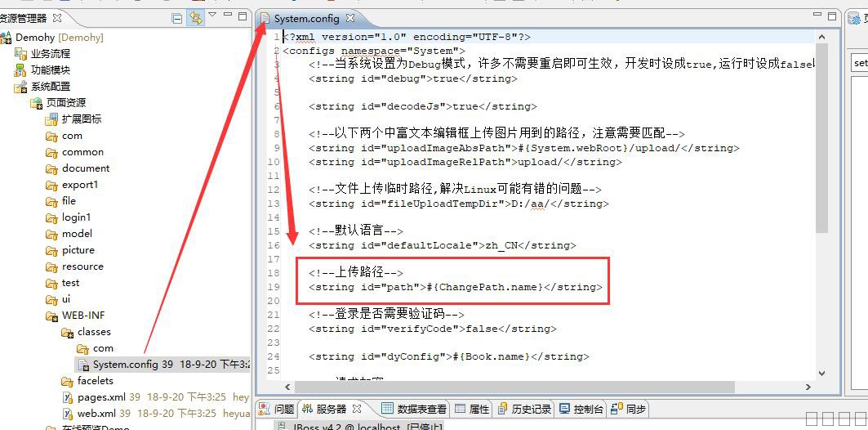Click the Collapse All icon in resource manager
Screen dimensions: 868x430
click(177, 18)
